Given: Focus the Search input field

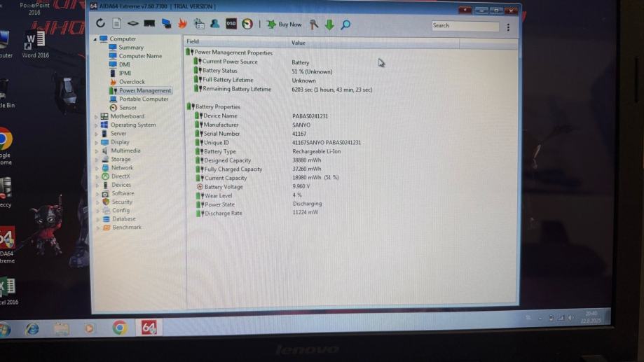Looking at the screenshot, I should tap(465, 26).
